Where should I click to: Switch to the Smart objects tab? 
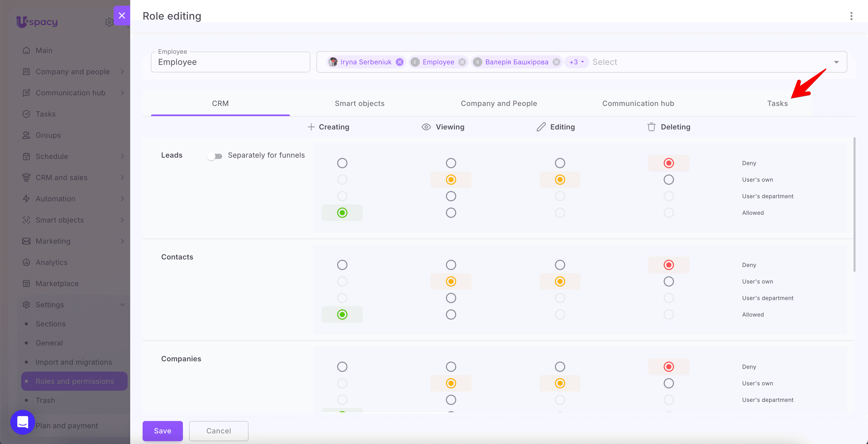click(x=360, y=103)
